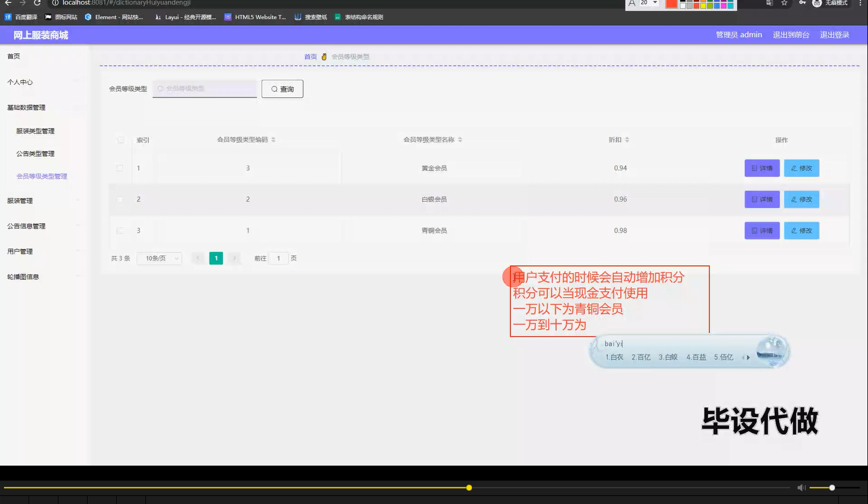Check the checkbox for 白银会员 row

click(121, 199)
